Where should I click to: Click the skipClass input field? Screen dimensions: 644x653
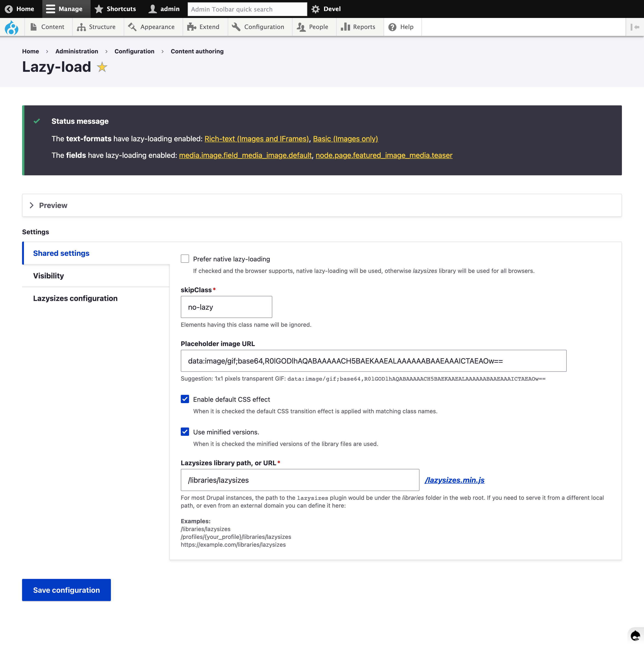[x=227, y=306]
